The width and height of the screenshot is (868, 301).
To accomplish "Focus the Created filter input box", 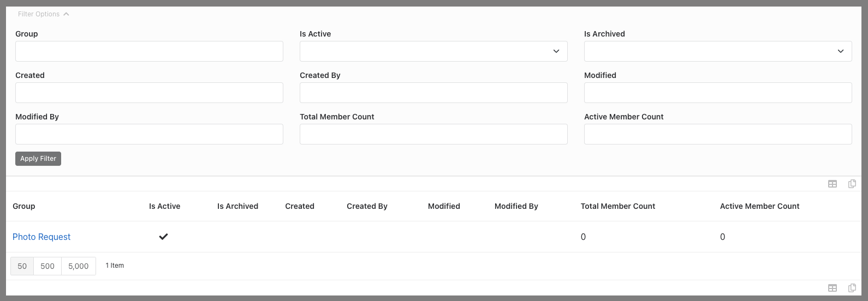I will (149, 93).
